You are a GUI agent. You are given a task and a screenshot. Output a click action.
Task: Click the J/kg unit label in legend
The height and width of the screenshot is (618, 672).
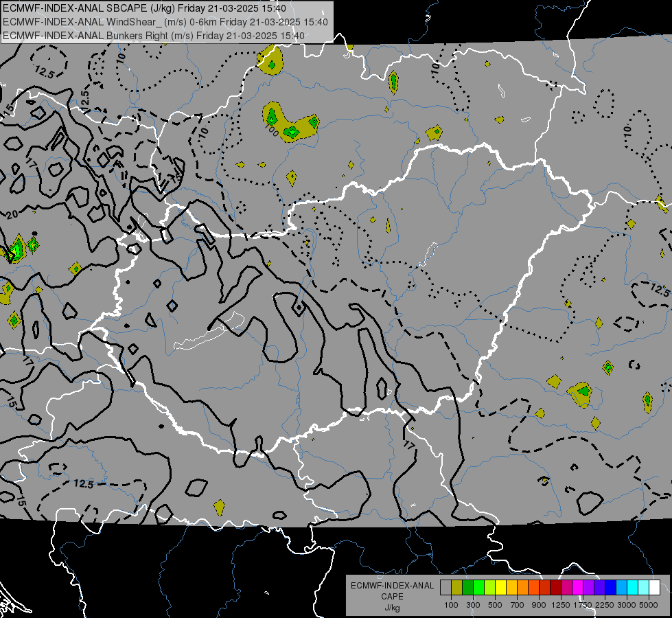pos(392,608)
